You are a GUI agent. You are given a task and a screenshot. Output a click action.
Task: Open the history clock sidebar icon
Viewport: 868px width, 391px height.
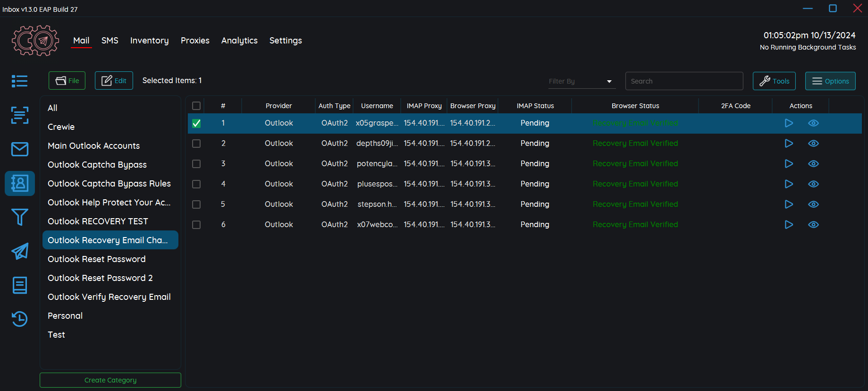(x=19, y=319)
